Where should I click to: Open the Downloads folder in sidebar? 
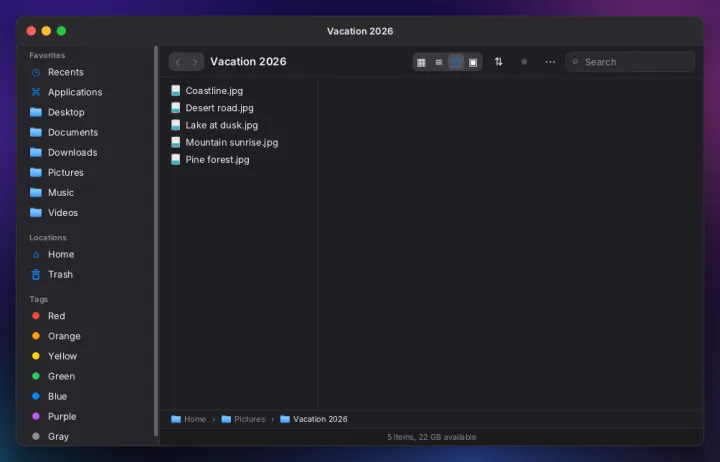click(90, 152)
